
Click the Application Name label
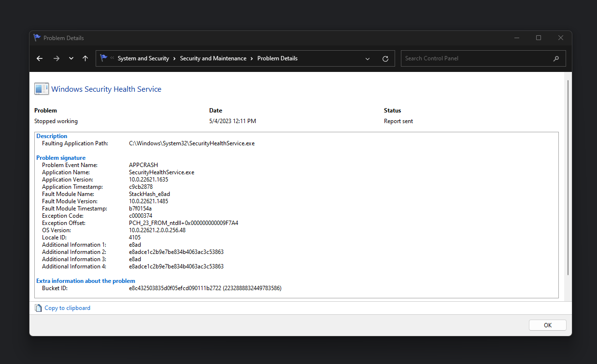[x=66, y=172]
